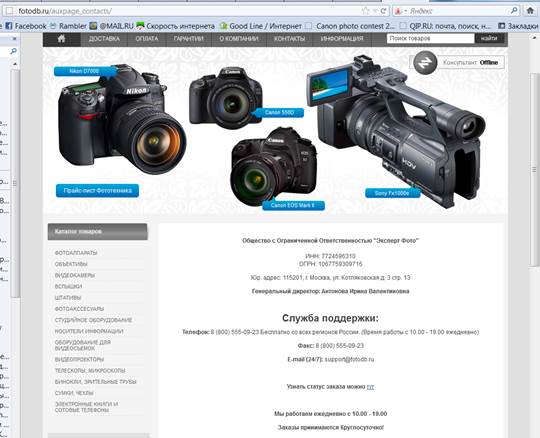Open the ИНФОРМАЦИЯ menu item
540x438 pixels.
coord(342,39)
